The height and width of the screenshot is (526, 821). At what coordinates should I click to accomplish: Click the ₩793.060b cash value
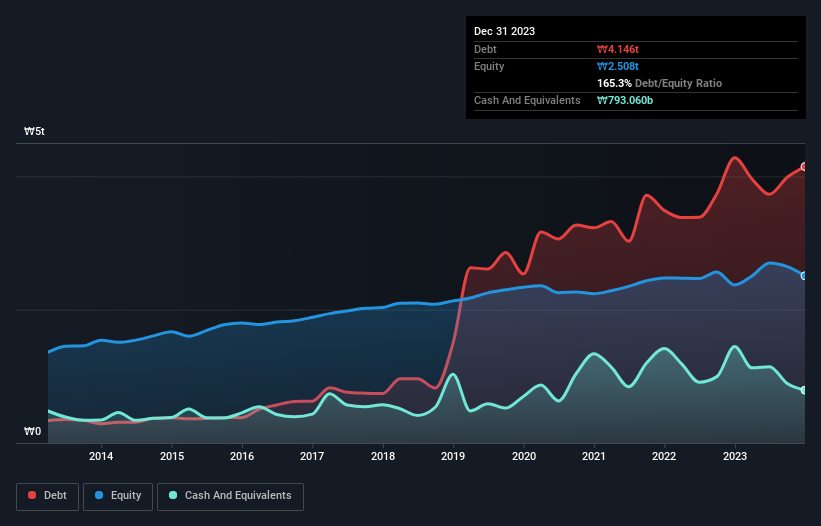tap(625, 100)
